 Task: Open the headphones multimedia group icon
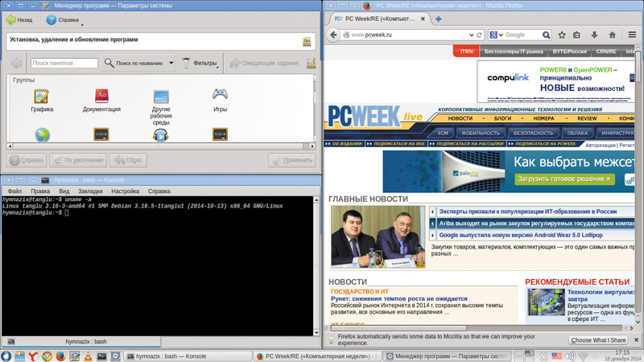point(160,134)
